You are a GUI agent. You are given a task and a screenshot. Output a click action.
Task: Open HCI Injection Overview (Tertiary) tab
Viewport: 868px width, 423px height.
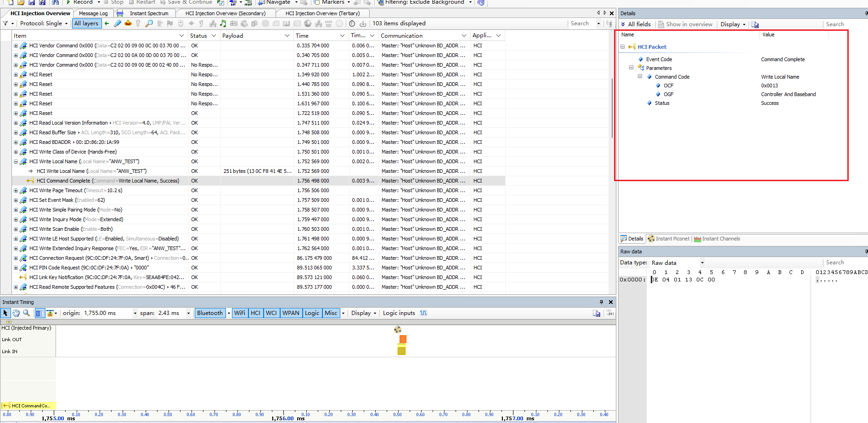click(x=322, y=13)
